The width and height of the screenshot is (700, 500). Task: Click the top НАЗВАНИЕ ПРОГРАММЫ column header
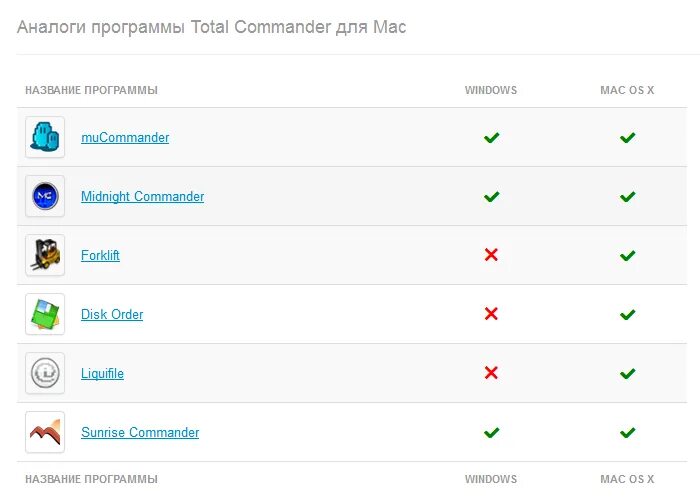pos(92,90)
